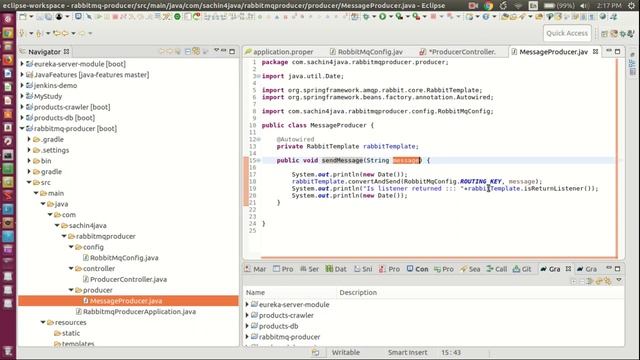640x360 pixels.
Task: Open New file dropdown arrow
Action: (x=31, y=17)
